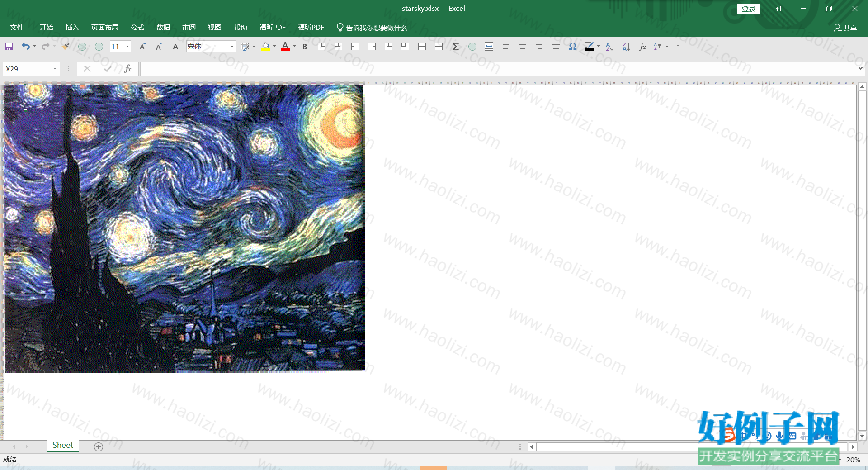Apply the red font color
Screen dimensions: 868x470
tap(285, 46)
